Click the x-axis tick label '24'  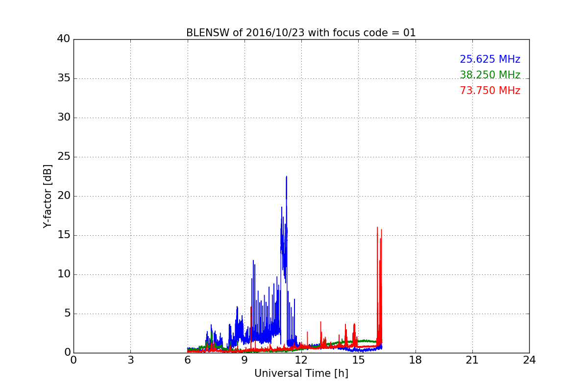(529, 360)
